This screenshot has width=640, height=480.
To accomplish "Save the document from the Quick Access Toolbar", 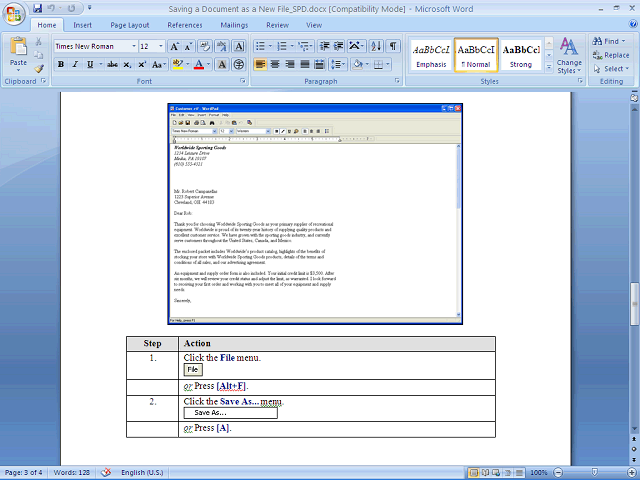I will (38, 8).
